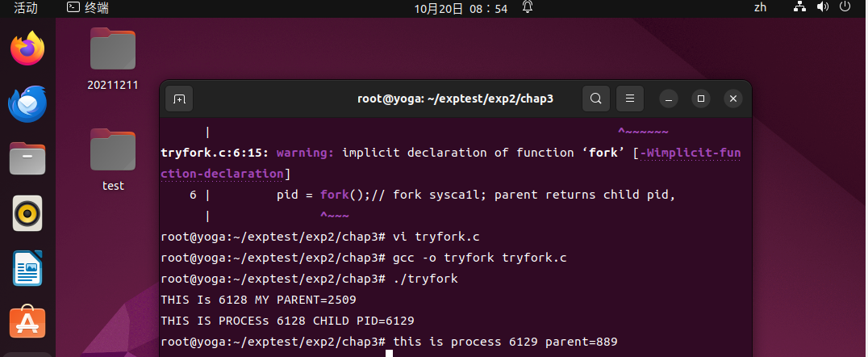Open Ubuntu Software store
The height and width of the screenshot is (357, 868).
(x=27, y=323)
